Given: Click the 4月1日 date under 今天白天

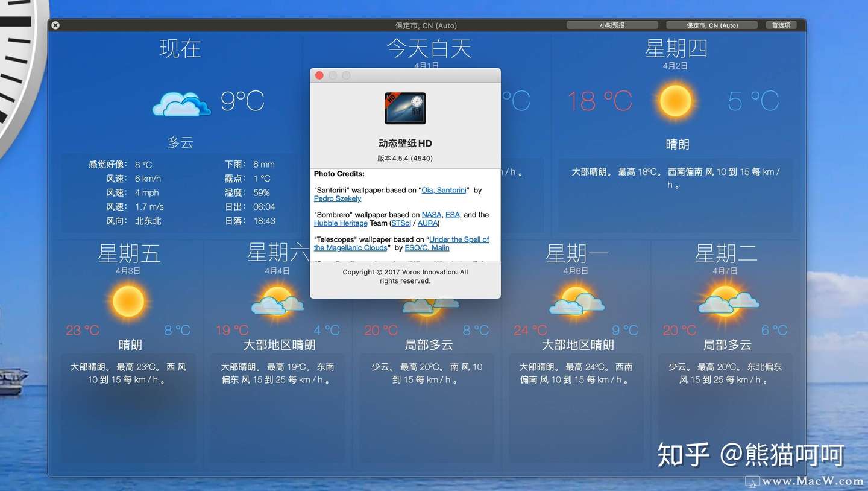Looking at the screenshot, I should 427,65.
